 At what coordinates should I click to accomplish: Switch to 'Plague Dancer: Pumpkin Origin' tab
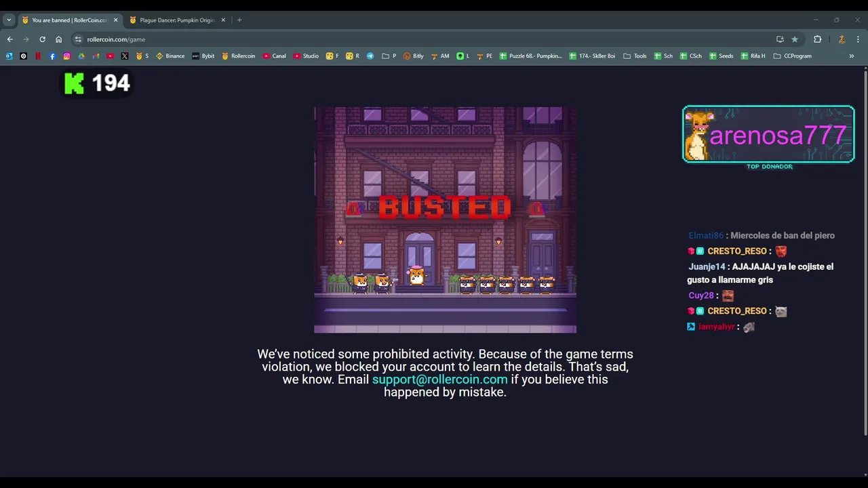pos(177,20)
